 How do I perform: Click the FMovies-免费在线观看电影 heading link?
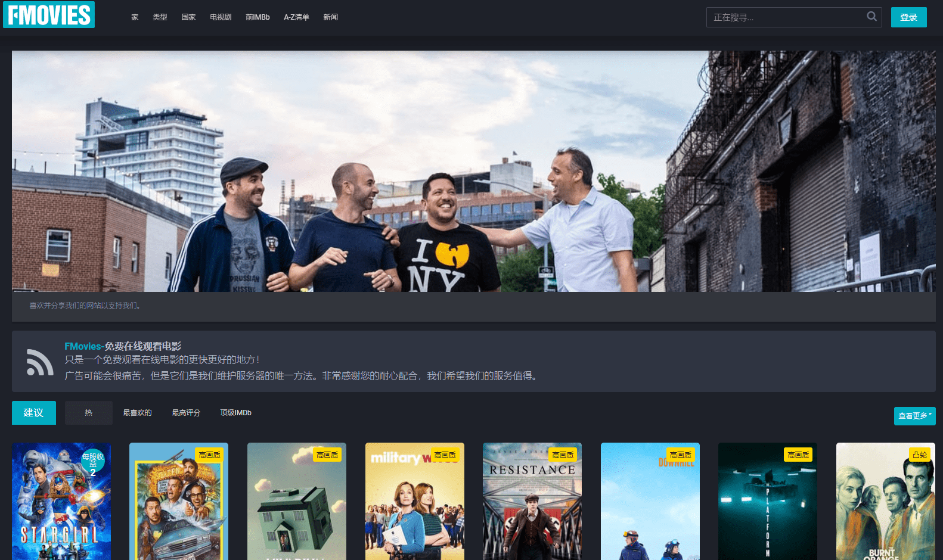click(123, 346)
